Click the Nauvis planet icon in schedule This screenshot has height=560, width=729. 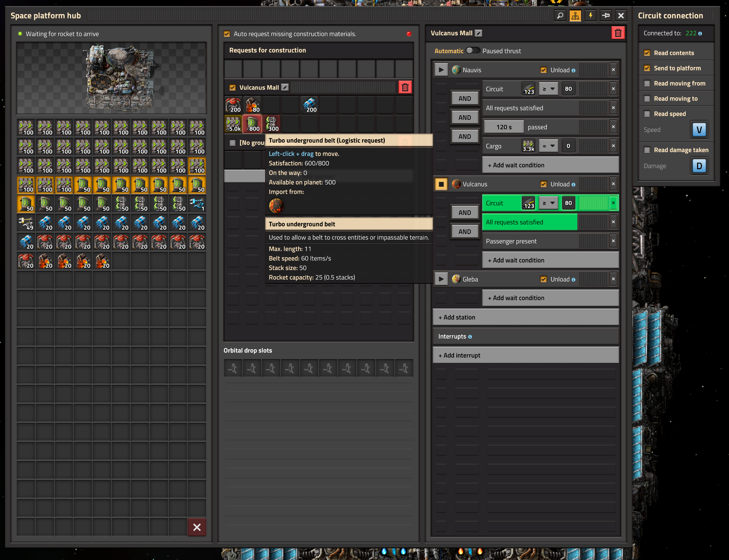click(x=456, y=70)
